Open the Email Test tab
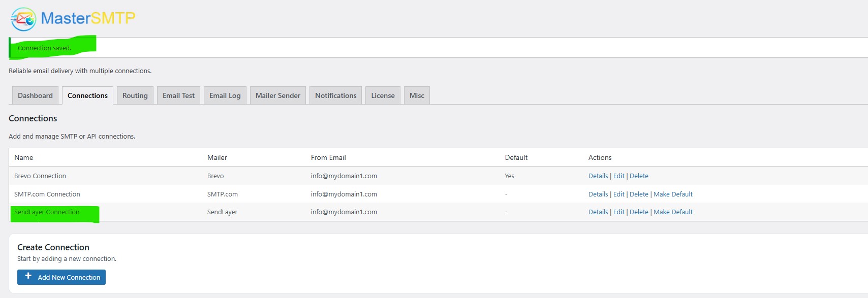 [x=178, y=95]
